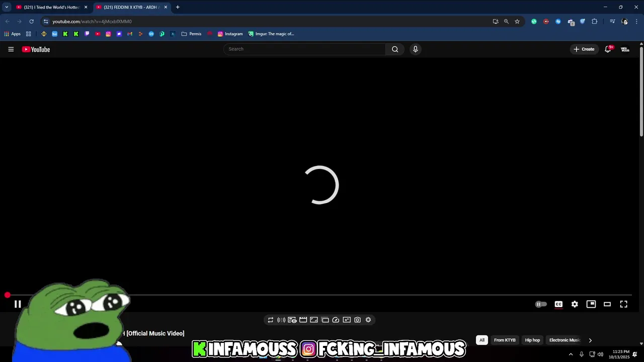Switch to the miniplayer
644x362 pixels.
pos(591,304)
